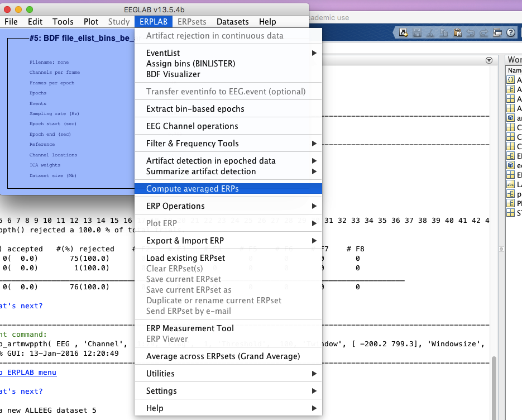Choose Compute averaged ERPs
The image size is (522, 420).
point(228,189)
